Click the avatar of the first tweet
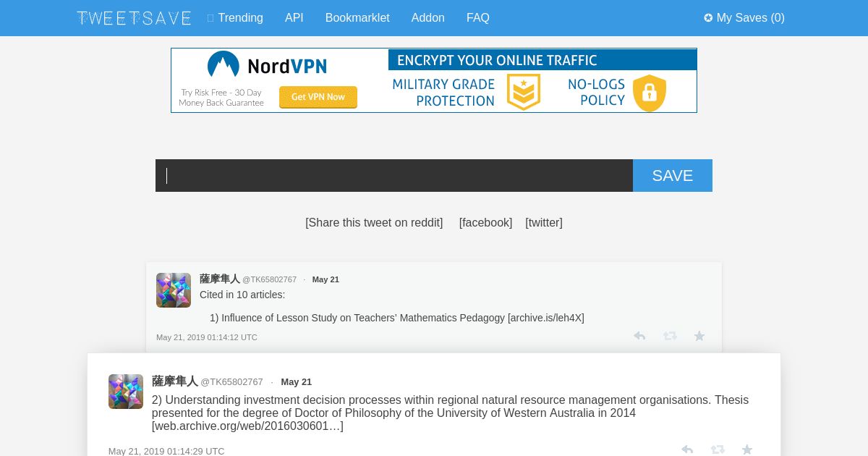Screen dimensions: 868x456 174,290
